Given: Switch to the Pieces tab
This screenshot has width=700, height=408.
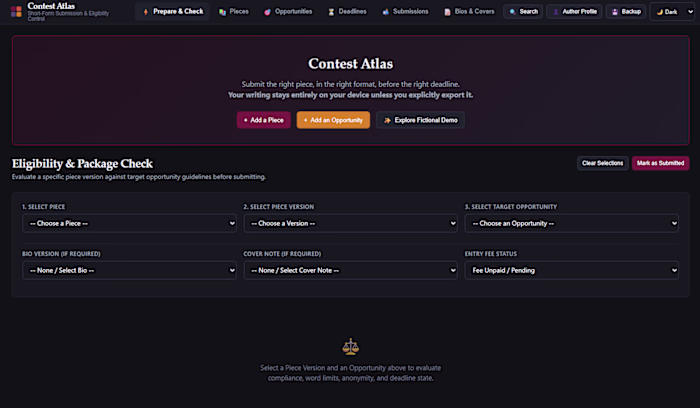Looking at the screenshot, I should coord(233,12).
